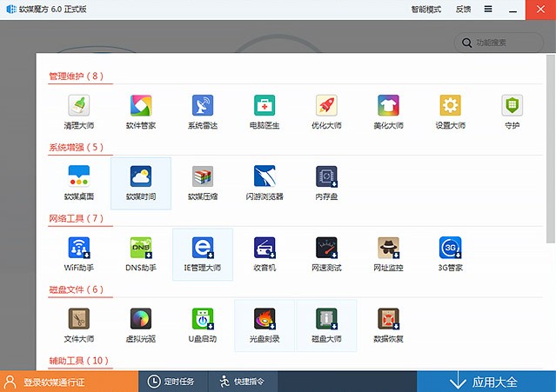Viewport: 556px width, 392px height.
Task: Open 内存盘 RAM disk tool
Action: pos(326,183)
